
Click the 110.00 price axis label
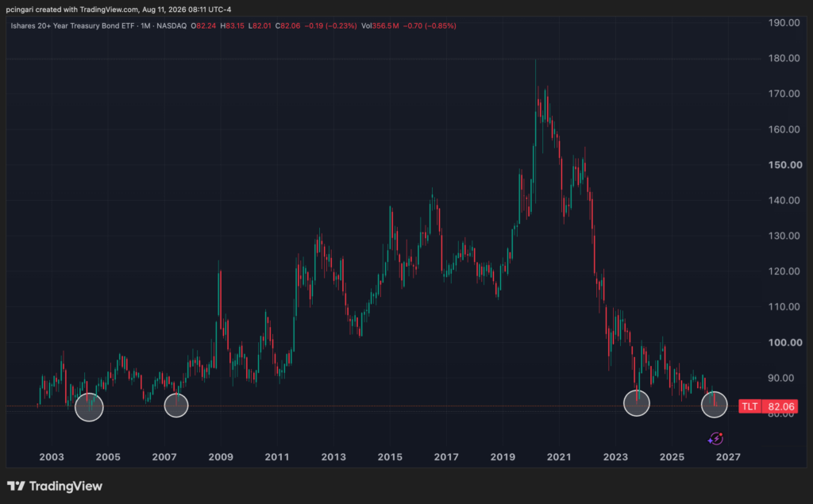pos(784,307)
